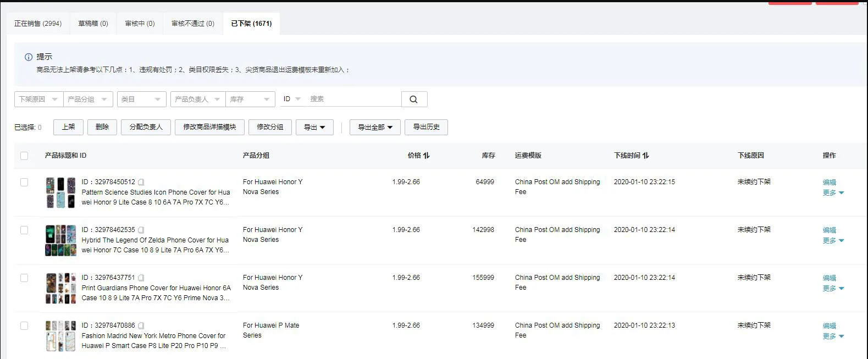Click the search magnifier icon button
Screen dimensions: 868x359
coord(413,99)
